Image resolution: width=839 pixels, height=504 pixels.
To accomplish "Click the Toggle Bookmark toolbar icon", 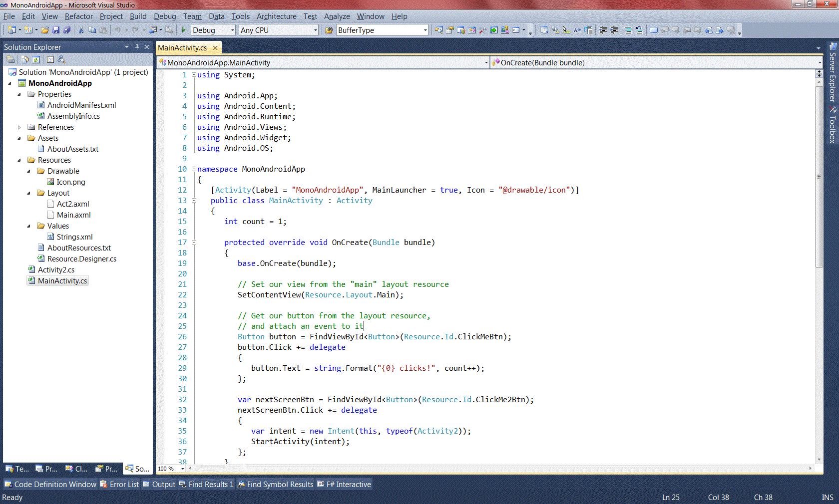I will [x=653, y=30].
